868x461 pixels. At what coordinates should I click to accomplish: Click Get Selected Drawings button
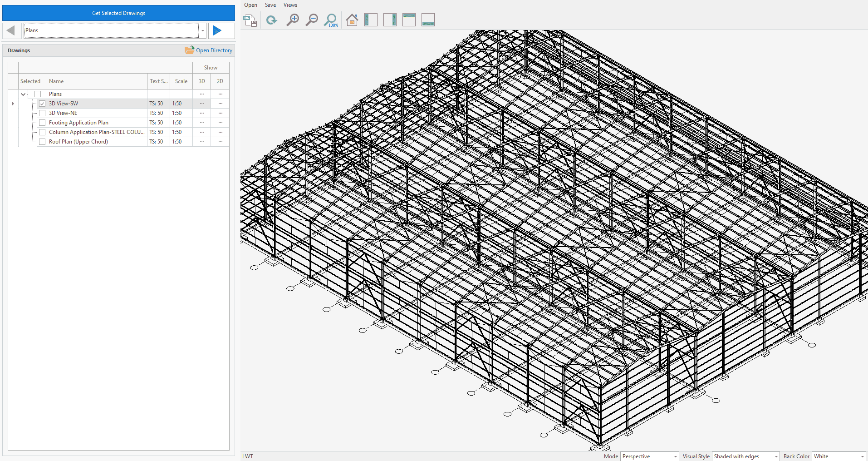pyautogui.click(x=118, y=13)
